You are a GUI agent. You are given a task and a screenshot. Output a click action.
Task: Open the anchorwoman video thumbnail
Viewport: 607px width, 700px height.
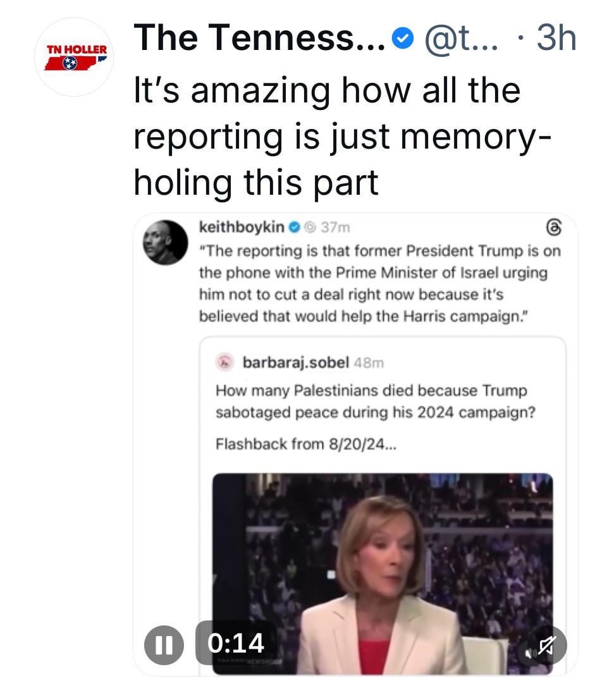pos(383,569)
